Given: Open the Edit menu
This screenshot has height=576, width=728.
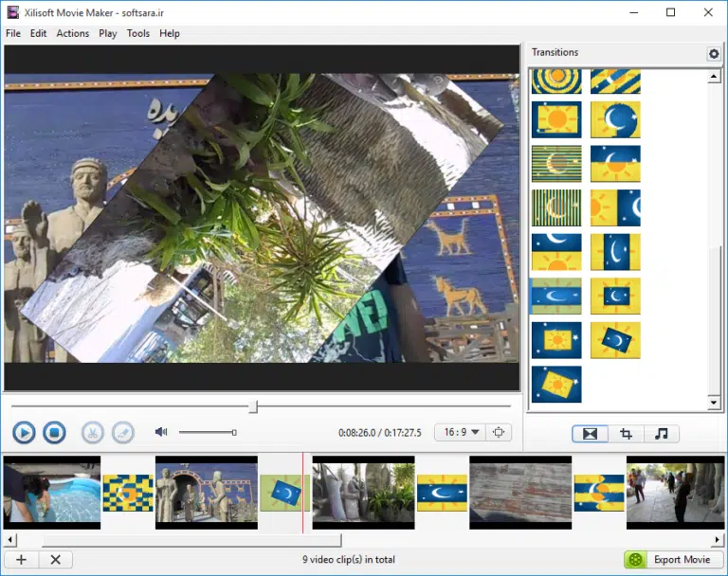Looking at the screenshot, I should click(x=38, y=33).
